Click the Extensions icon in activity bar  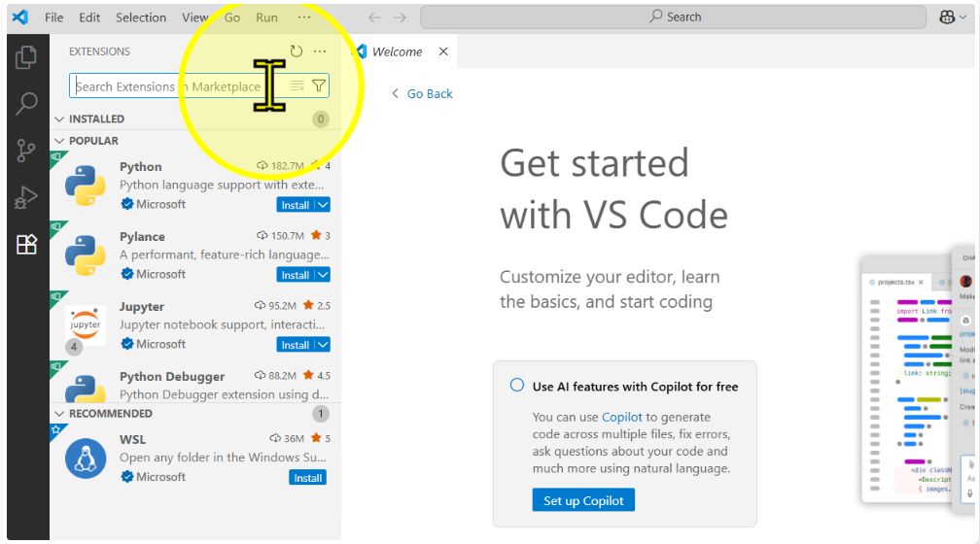click(26, 245)
